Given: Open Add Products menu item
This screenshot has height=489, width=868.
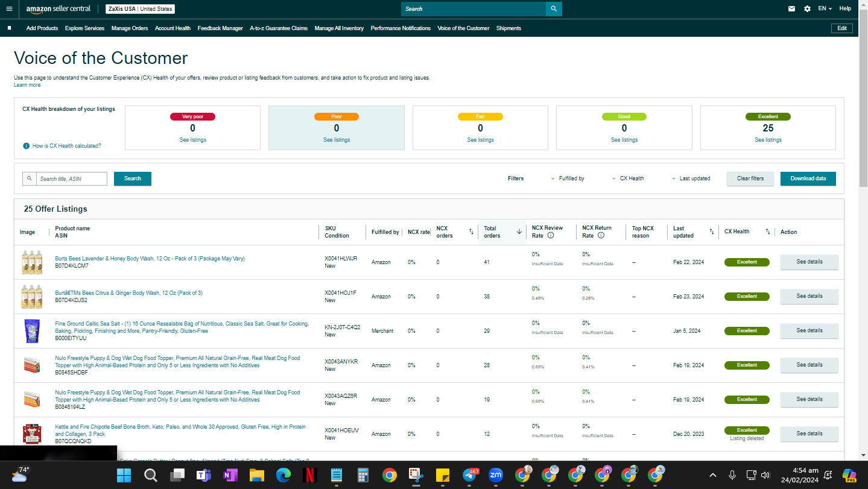Looking at the screenshot, I should tap(42, 28).
